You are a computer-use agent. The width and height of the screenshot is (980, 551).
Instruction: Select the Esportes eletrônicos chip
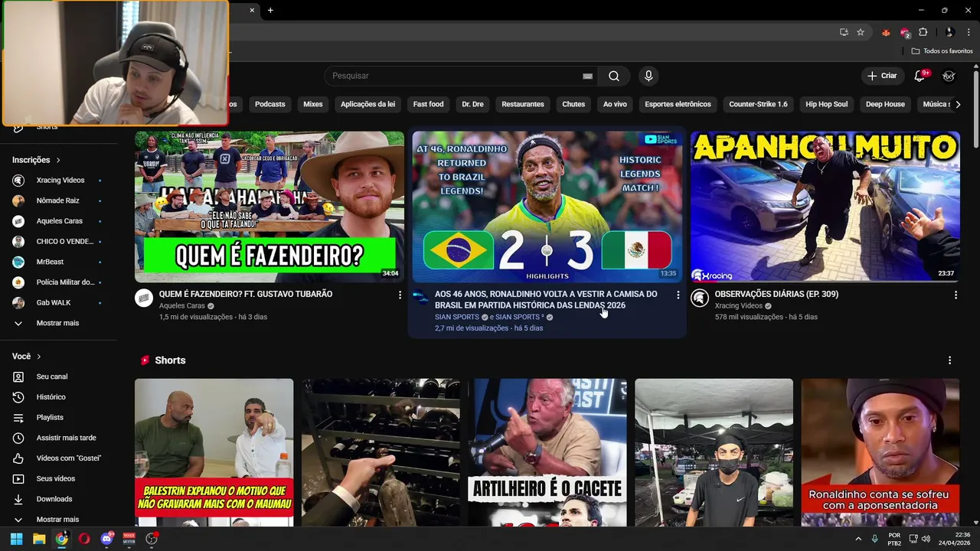(678, 104)
